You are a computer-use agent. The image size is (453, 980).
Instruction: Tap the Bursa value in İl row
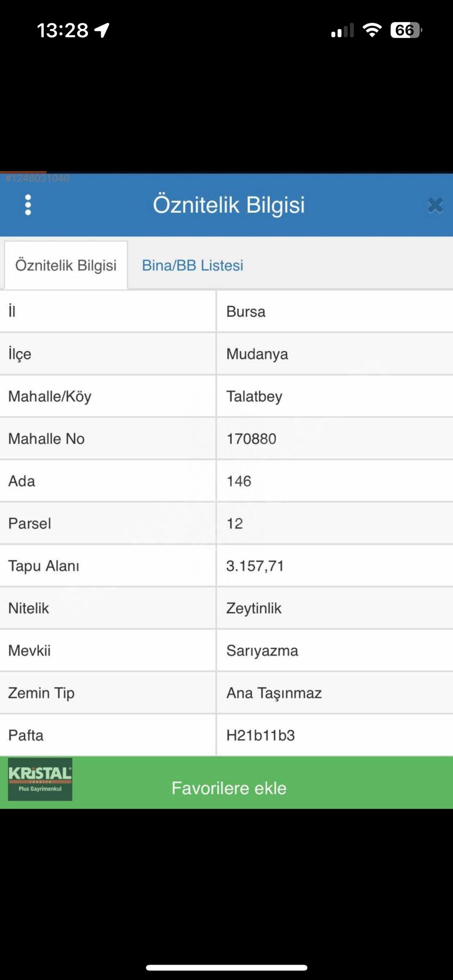(246, 312)
